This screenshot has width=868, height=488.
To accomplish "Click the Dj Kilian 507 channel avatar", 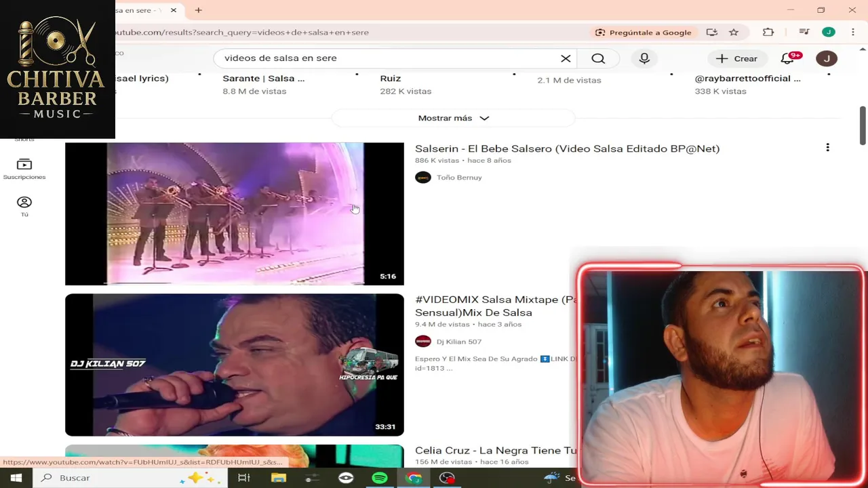I will pos(423,342).
